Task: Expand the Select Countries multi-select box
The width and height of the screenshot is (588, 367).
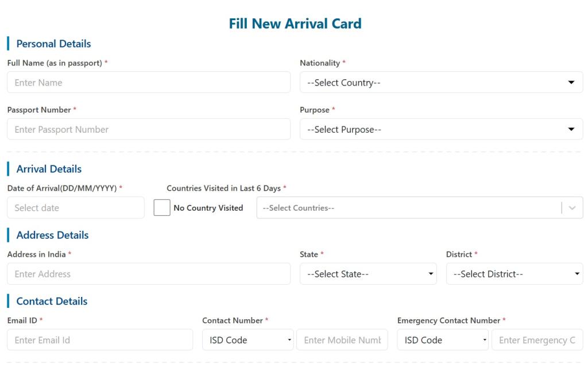Action: [x=408, y=208]
